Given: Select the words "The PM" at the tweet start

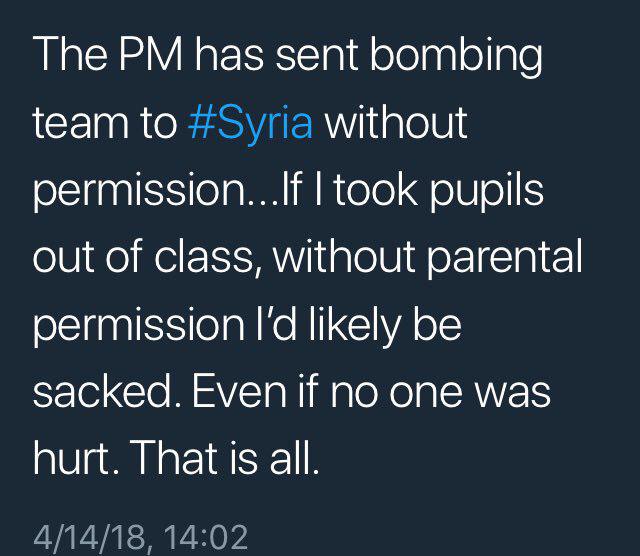Looking at the screenshot, I should click(x=108, y=55).
